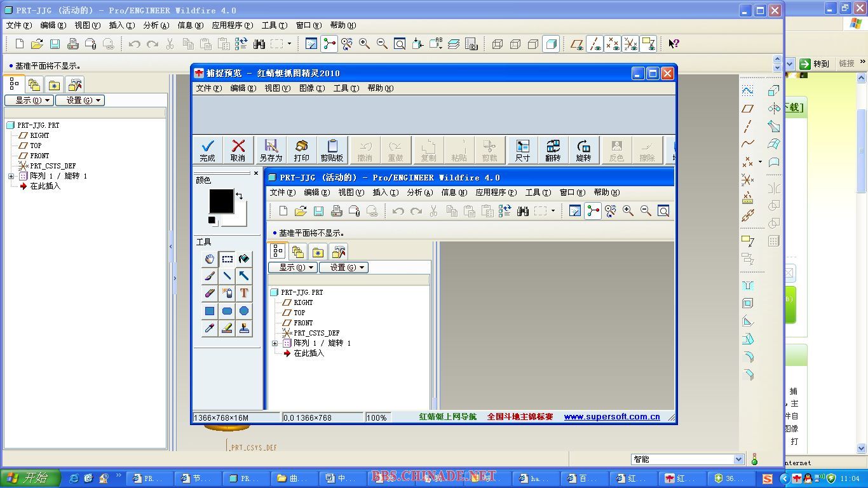Select the rectangular selection tool in capture preview
Image resolution: width=868 pixels, height=488 pixels.
pyautogui.click(x=227, y=259)
